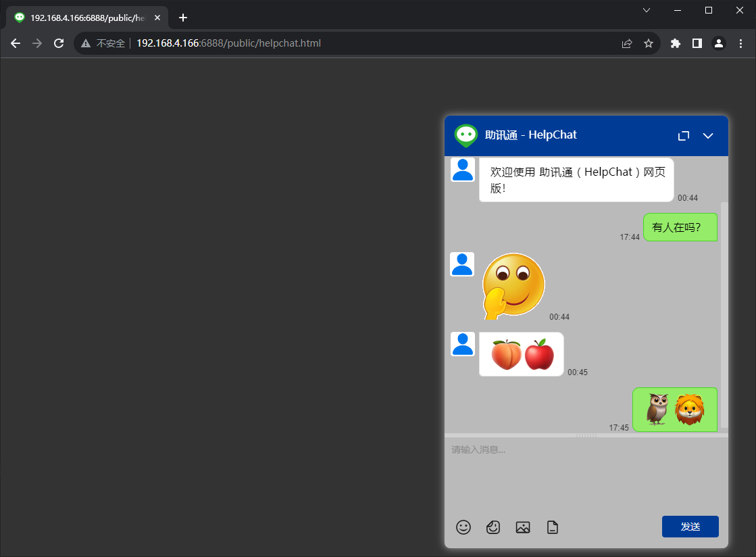Collapse the HelpChat widget with chevron
Image resolution: width=756 pixels, height=557 pixels.
coord(708,136)
